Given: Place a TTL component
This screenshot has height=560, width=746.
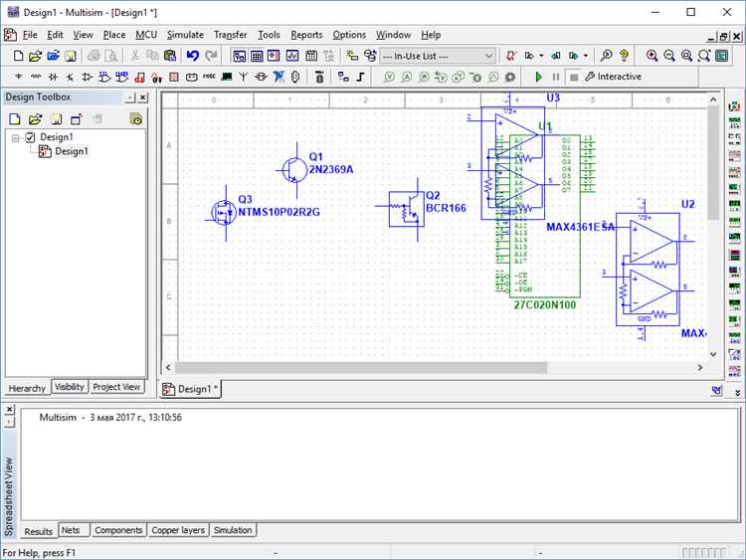Looking at the screenshot, I should pyautogui.click(x=104, y=77).
